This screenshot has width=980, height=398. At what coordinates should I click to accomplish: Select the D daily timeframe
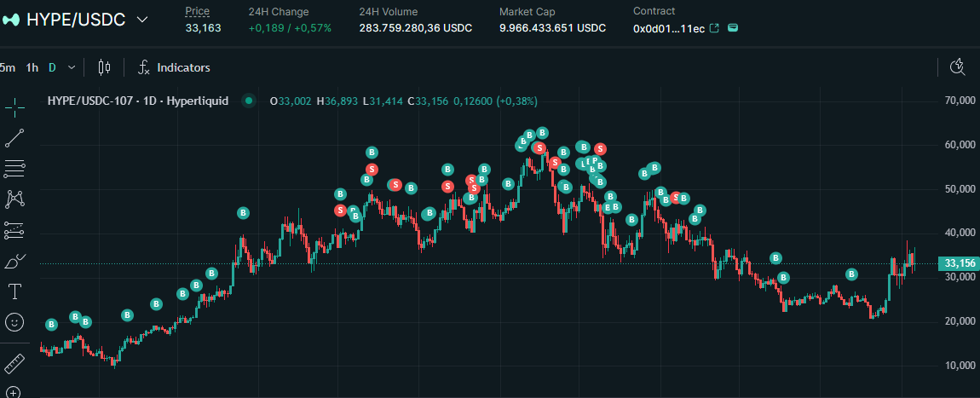point(53,67)
